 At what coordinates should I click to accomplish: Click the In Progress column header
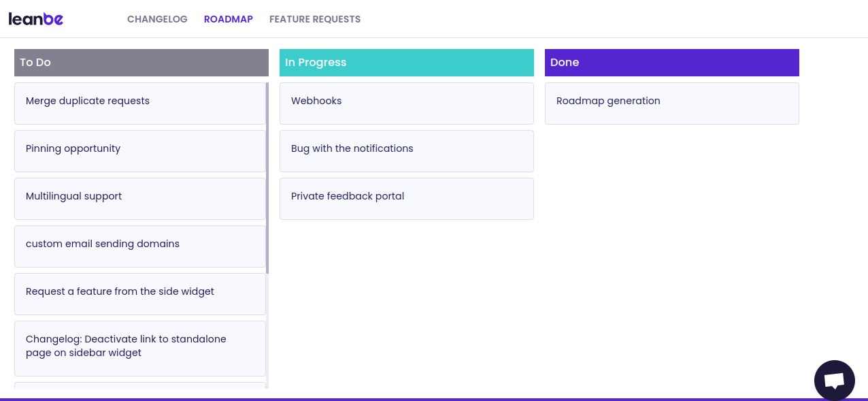click(x=407, y=63)
